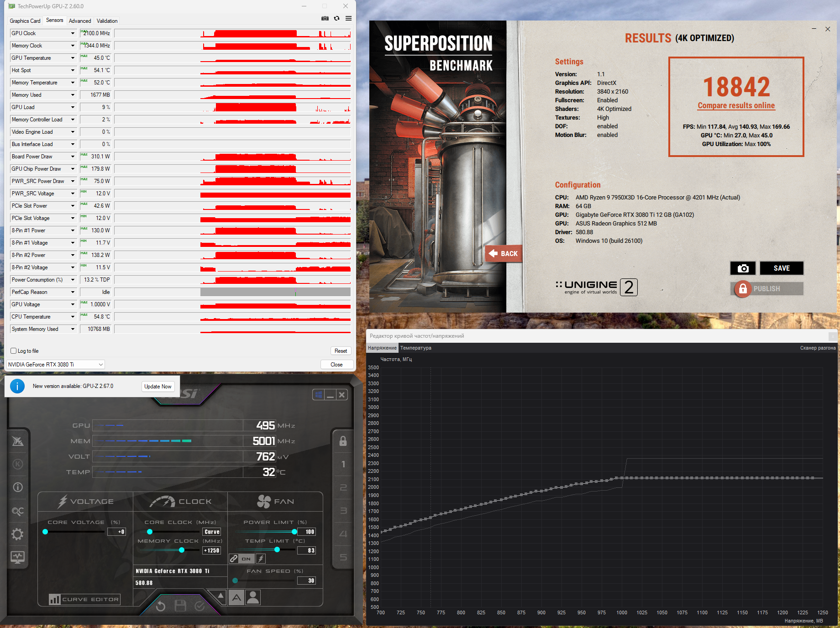
Task: Click the link power and temp limit icon
Action: tap(234, 559)
